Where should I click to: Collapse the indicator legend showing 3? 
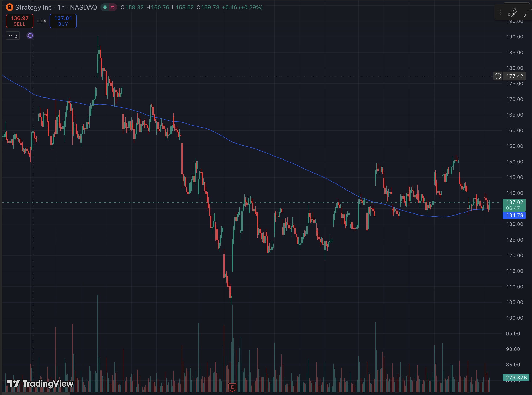coord(13,36)
